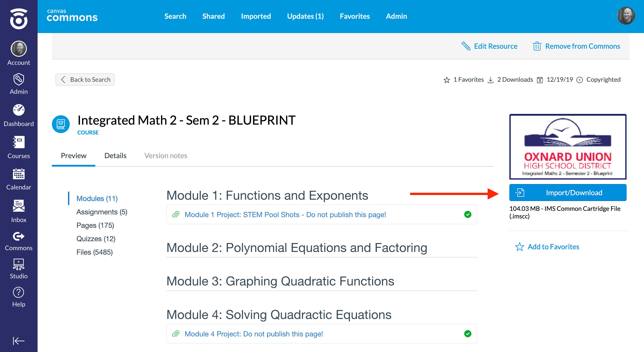Click the Import/Download button

[568, 193]
